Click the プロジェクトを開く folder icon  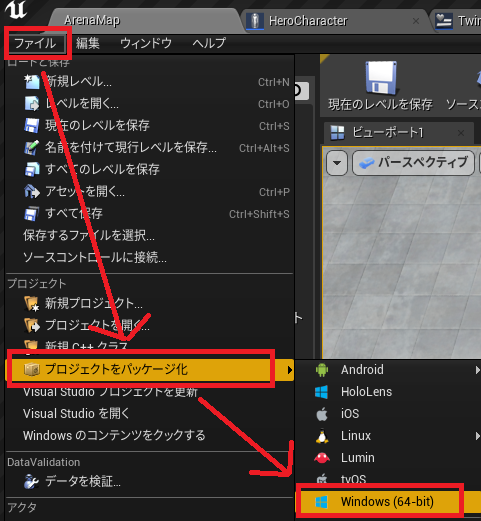[32, 325]
